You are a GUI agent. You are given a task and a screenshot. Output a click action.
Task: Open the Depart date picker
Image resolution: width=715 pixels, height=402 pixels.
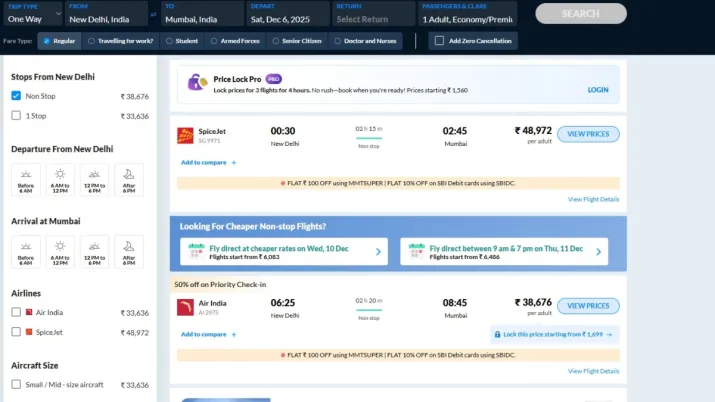tap(288, 13)
